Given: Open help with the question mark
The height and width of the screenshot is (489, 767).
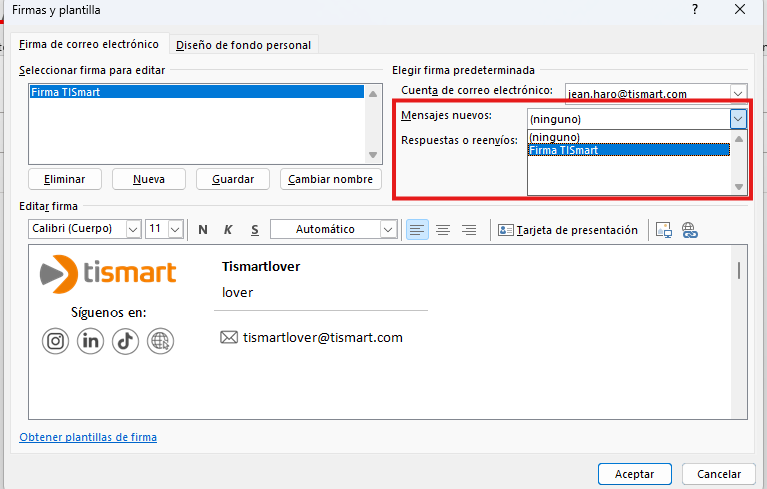Looking at the screenshot, I should [x=695, y=9].
